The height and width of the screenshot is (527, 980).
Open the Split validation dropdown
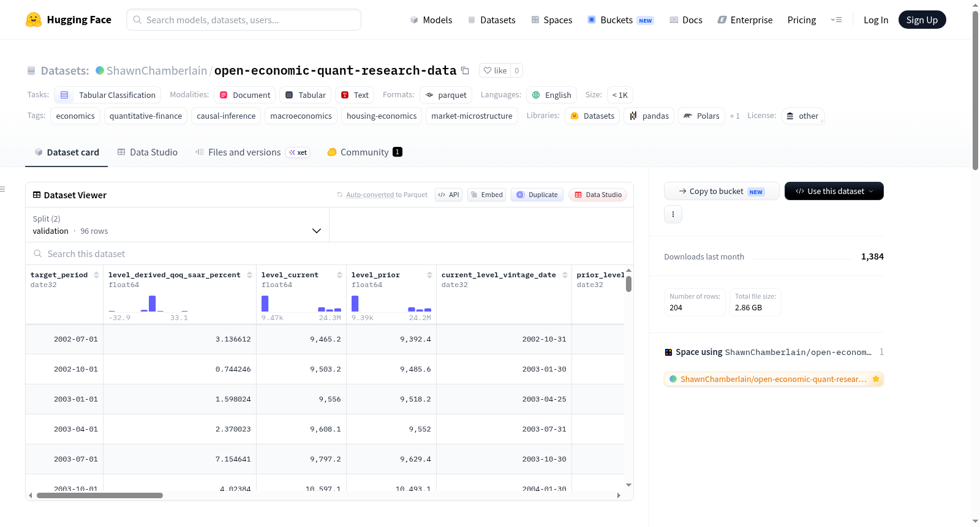point(177,225)
